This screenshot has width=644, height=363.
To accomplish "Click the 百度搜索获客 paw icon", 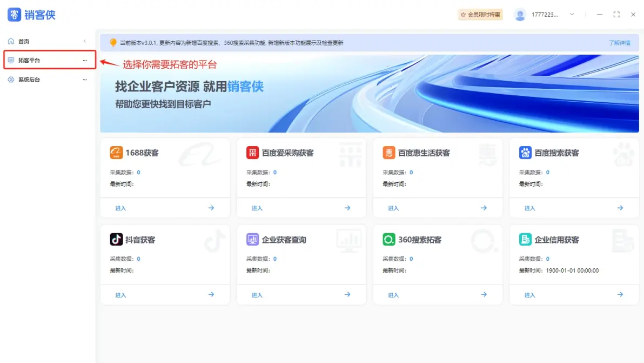I will 525,153.
